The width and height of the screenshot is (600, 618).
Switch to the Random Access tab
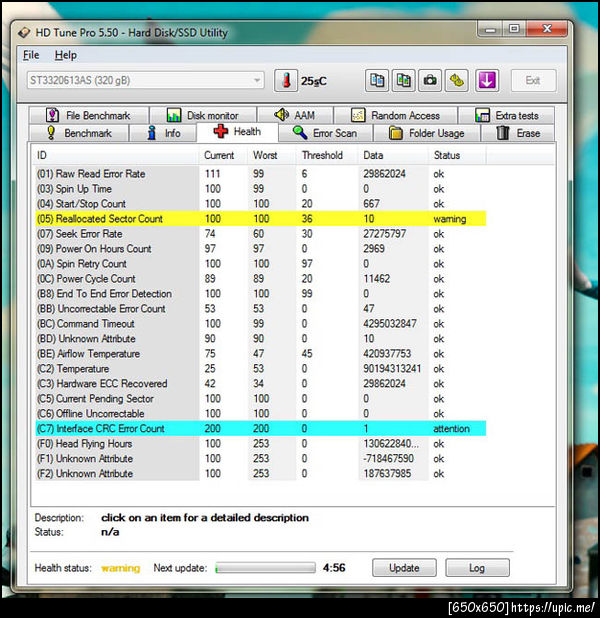pyautogui.click(x=395, y=115)
